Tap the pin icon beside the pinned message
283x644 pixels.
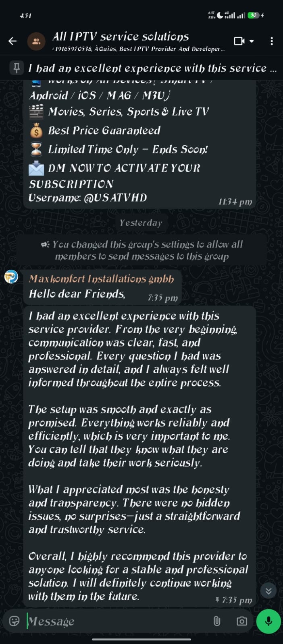(x=16, y=68)
